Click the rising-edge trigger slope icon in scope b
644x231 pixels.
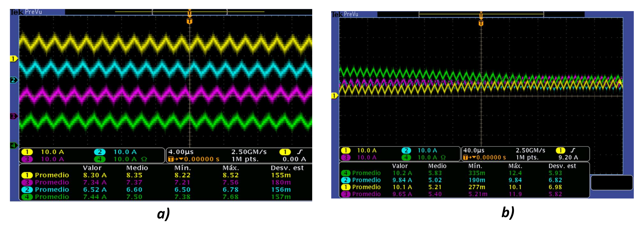click(573, 150)
